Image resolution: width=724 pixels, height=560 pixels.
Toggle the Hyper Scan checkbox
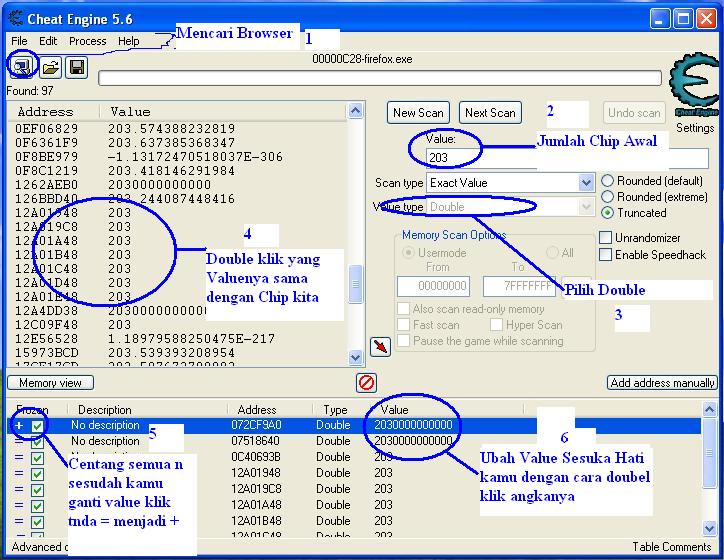pos(496,325)
